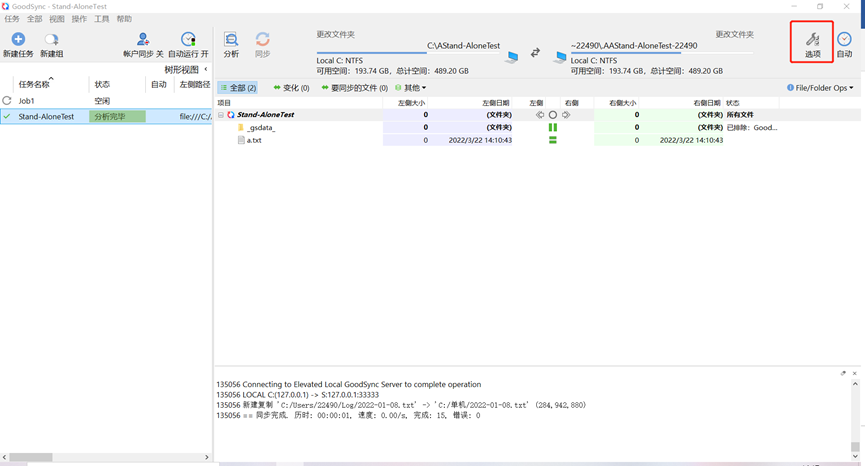Click the 状态 column header in file list
865x466 pixels.
click(733, 103)
